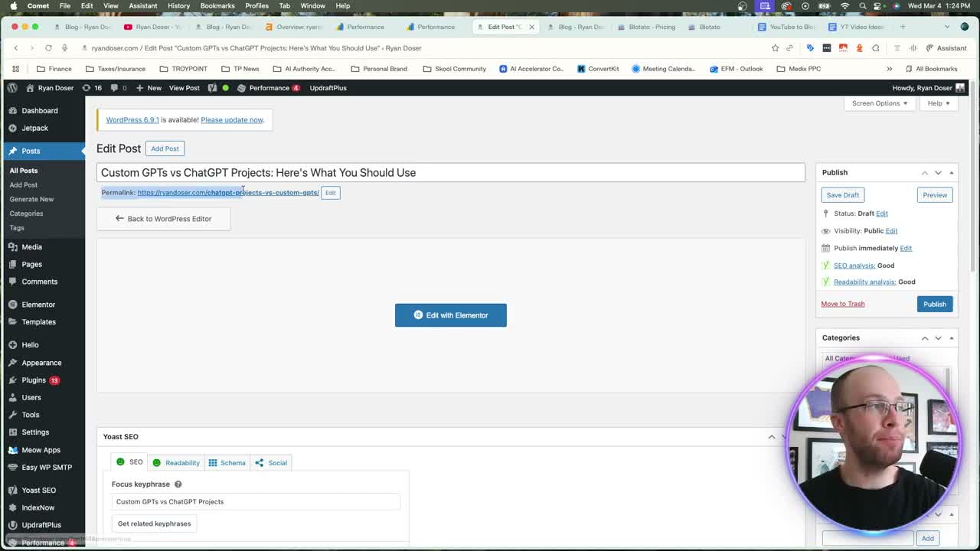Click Move to Trash link
The width and height of the screenshot is (980, 551).
pos(843,304)
